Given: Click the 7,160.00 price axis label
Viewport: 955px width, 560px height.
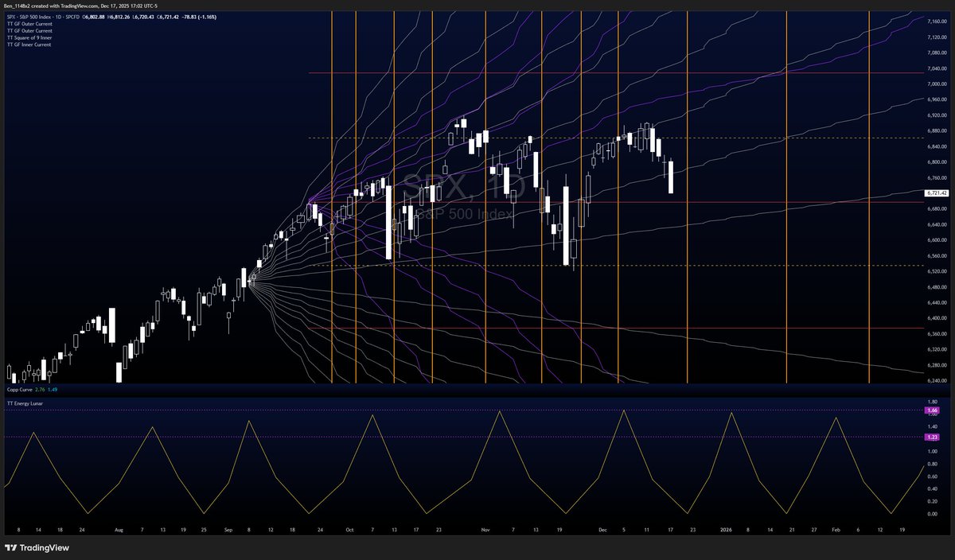Looking at the screenshot, I should pos(937,21).
